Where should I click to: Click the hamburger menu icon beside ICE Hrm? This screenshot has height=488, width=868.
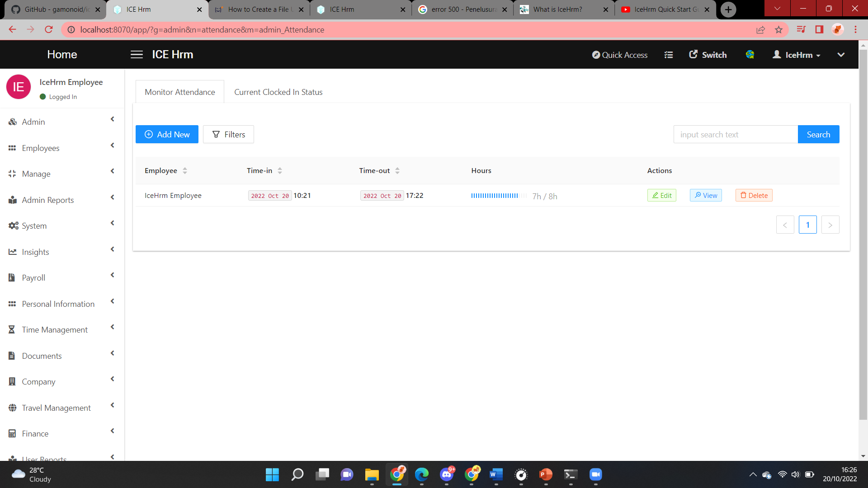[x=137, y=55]
